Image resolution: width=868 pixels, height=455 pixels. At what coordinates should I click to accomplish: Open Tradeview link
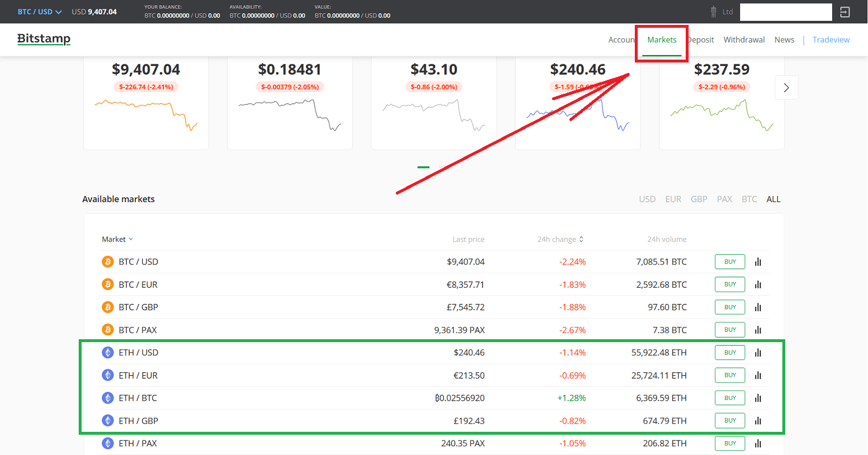click(831, 40)
